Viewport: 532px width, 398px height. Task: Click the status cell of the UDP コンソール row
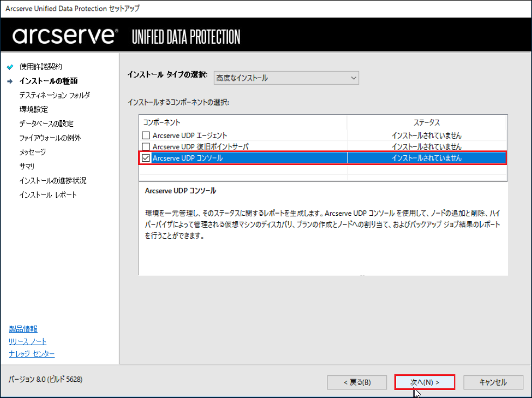pos(426,158)
